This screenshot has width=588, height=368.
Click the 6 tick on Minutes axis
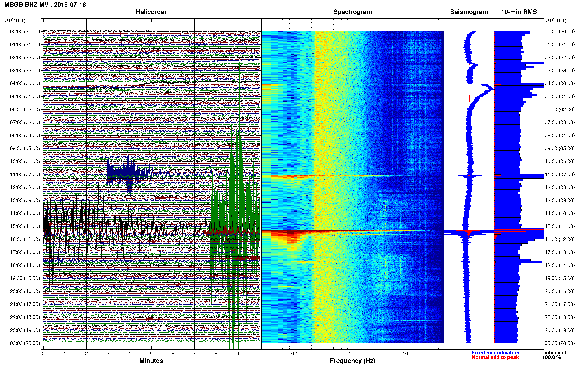click(x=173, y=354)
